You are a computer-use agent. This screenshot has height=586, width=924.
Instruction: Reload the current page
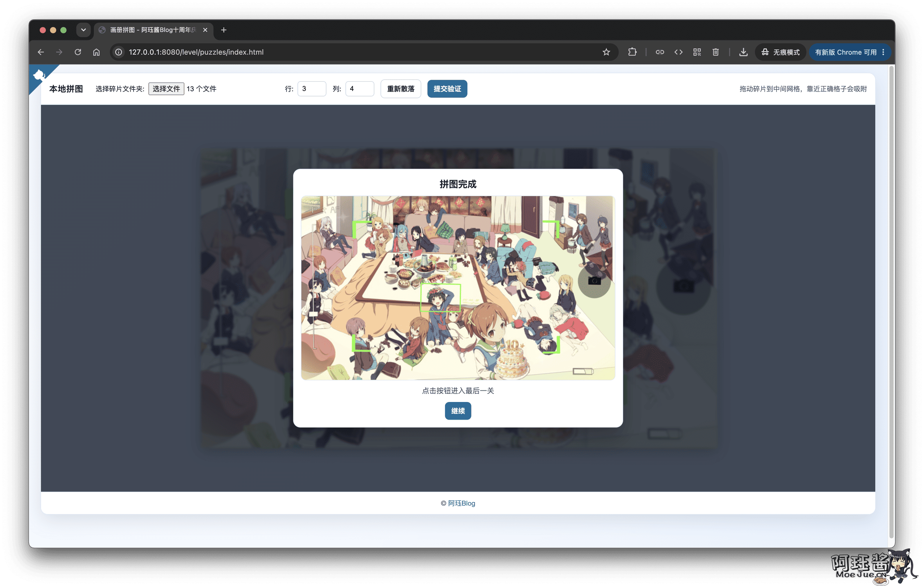[x=78, y=52]
